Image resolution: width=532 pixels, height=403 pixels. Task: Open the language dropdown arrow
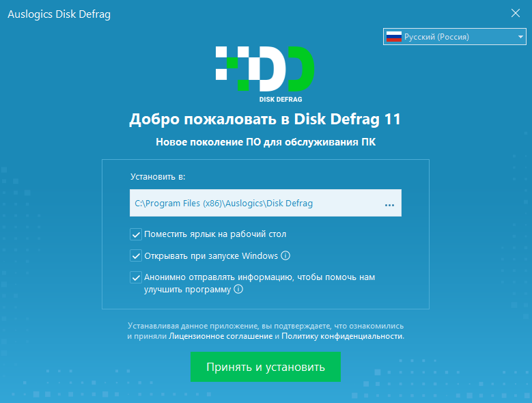(x=520, y=37)
